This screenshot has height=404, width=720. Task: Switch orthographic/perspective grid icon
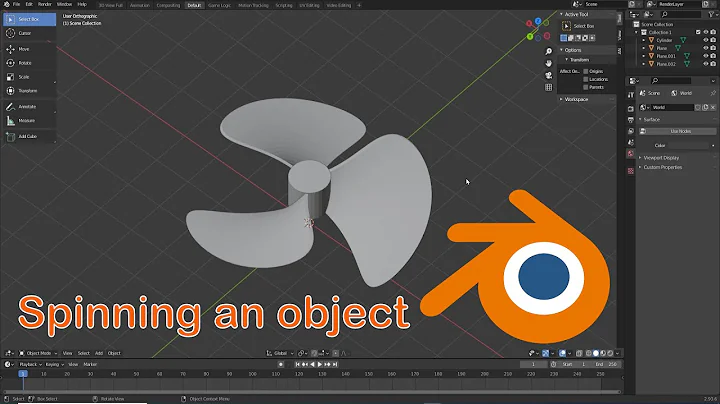[x=548, y=87]
